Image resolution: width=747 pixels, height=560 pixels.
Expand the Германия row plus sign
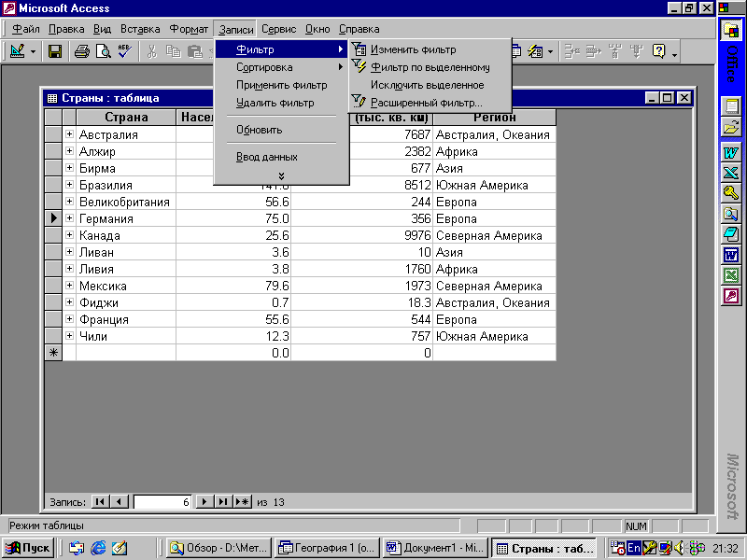[x=69, y=218]
